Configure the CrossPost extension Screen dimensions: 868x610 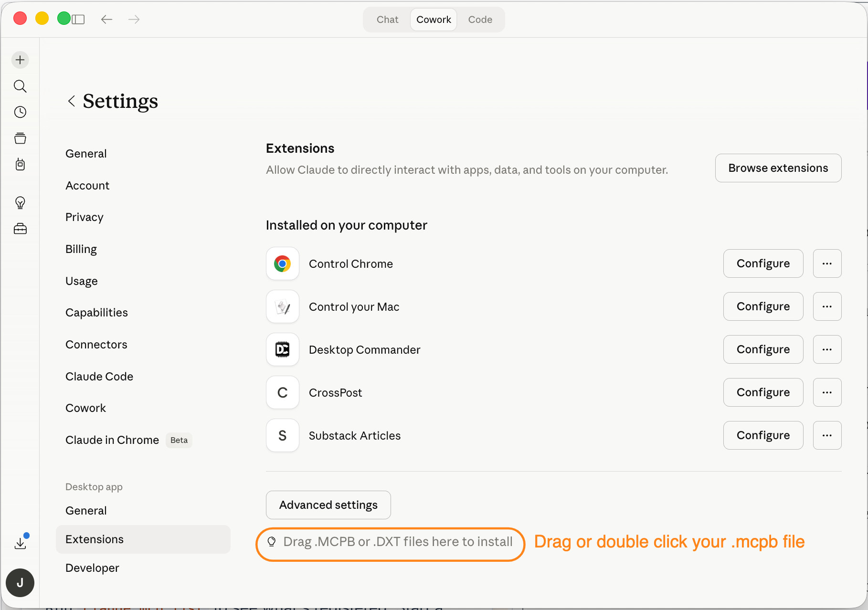[763, 392]
